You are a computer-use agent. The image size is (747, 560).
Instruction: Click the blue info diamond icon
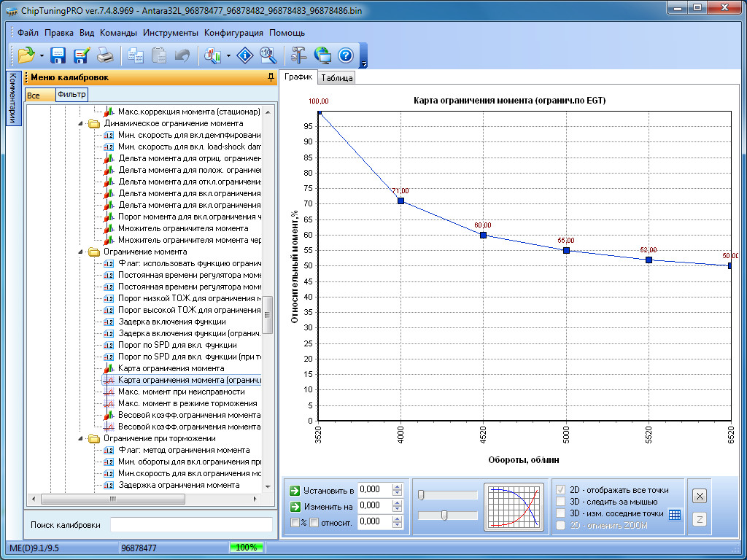(246, 55)
